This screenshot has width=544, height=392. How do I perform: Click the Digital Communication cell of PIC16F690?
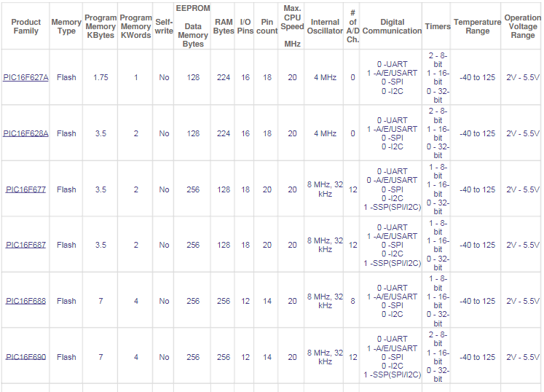(x=392, y=357)
